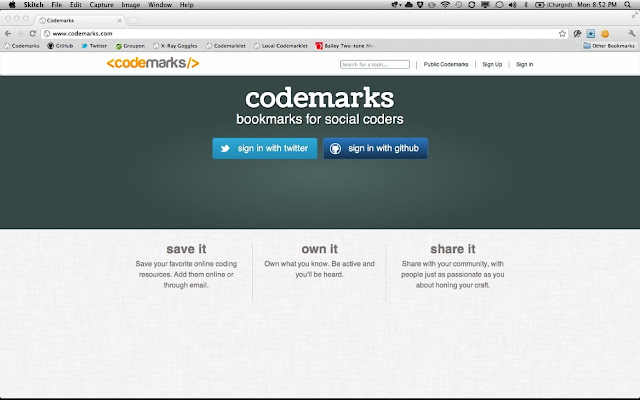
Task: Click the Sign In link
Action: pyautogui.click(x=524, y=64)
